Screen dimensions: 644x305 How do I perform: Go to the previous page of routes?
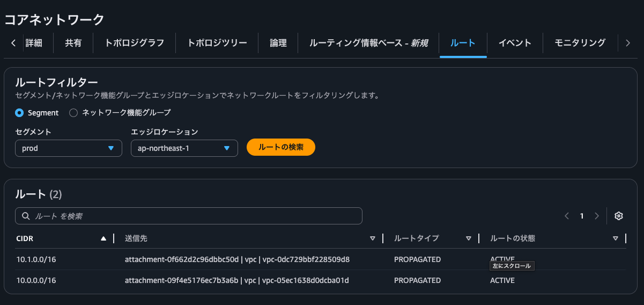coord(567,216)
